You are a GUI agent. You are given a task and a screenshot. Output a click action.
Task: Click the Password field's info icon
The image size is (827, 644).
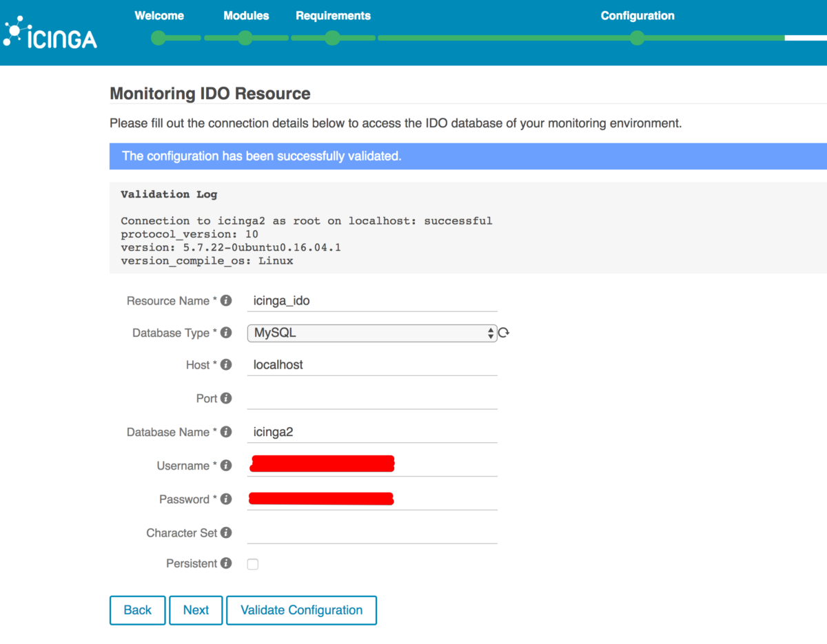[x=226, y=499]
